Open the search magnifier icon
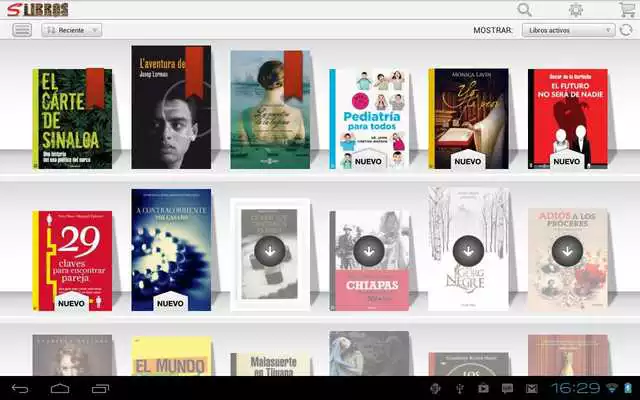640x400 pixels. point(524,9)
